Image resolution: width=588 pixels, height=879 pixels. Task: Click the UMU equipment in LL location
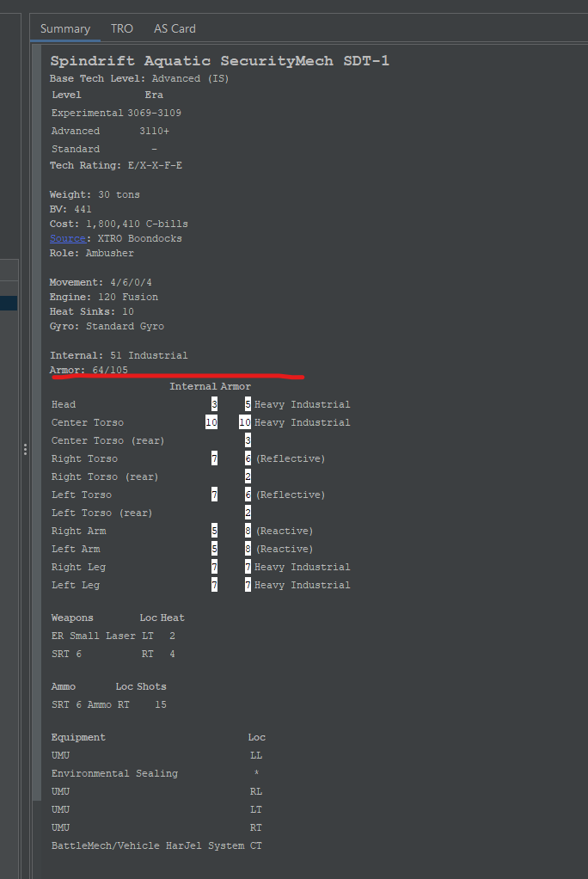click(60, 755)
